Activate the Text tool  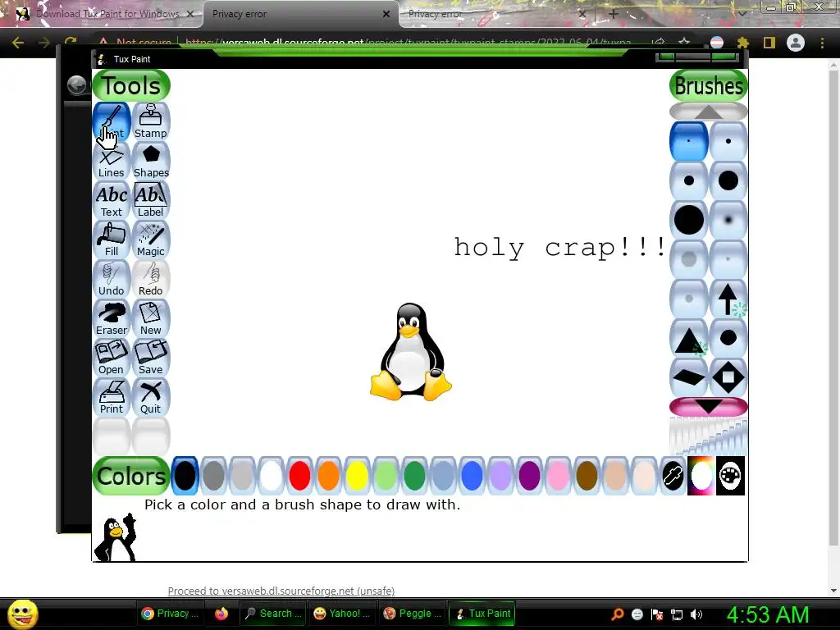point(112,200)
